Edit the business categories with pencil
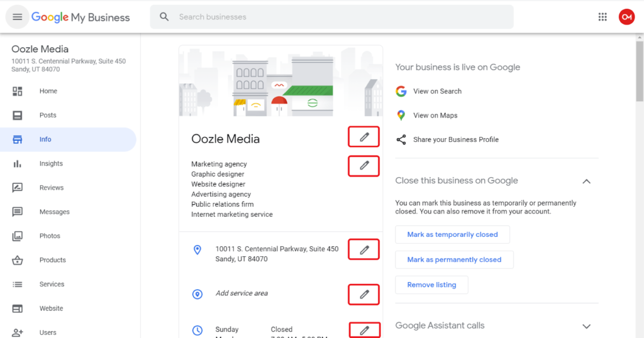644x338 pixels. (364, 166)
